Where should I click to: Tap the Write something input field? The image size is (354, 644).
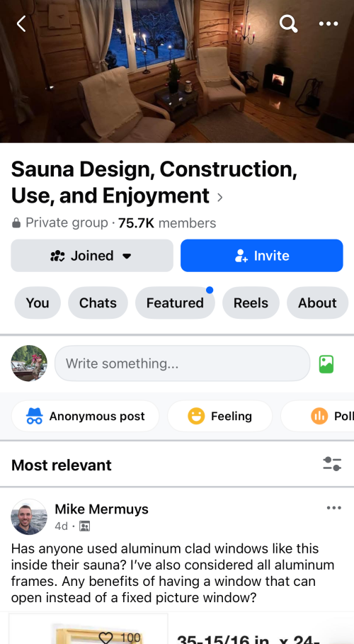pos(183,363)
